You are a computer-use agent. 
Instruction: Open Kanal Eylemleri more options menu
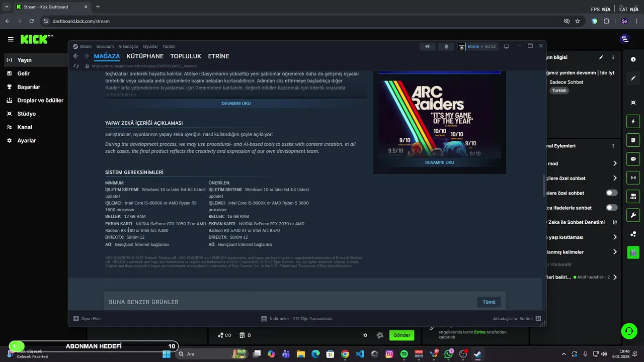(613, 146)
